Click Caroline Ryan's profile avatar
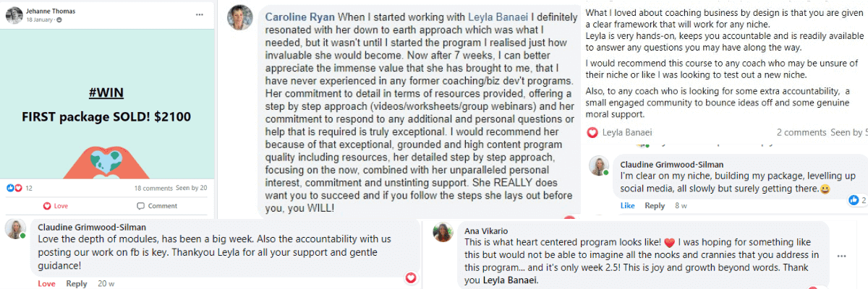The width and height of the screenshot is (868, 289). click(239, 17)
